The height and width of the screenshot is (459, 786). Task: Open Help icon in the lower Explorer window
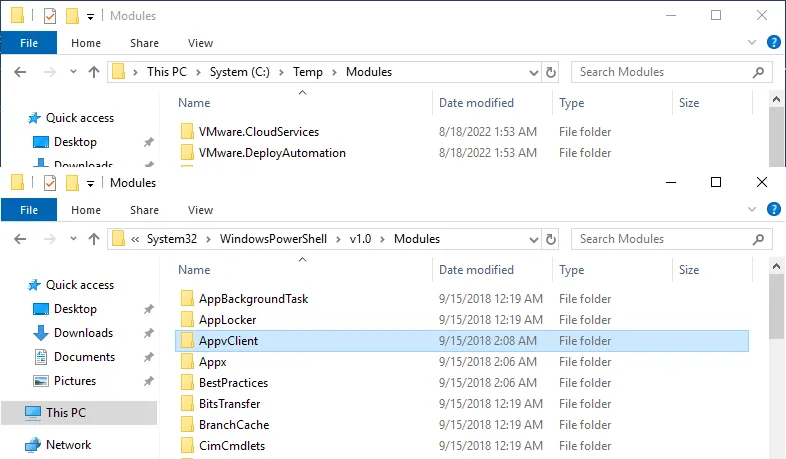click(773, 209)
